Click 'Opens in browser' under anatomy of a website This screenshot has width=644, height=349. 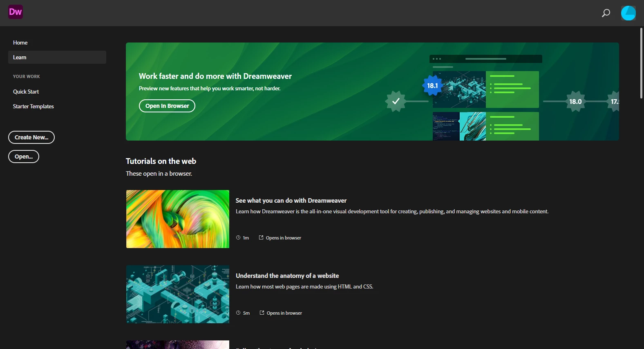[x=284, y=313]
